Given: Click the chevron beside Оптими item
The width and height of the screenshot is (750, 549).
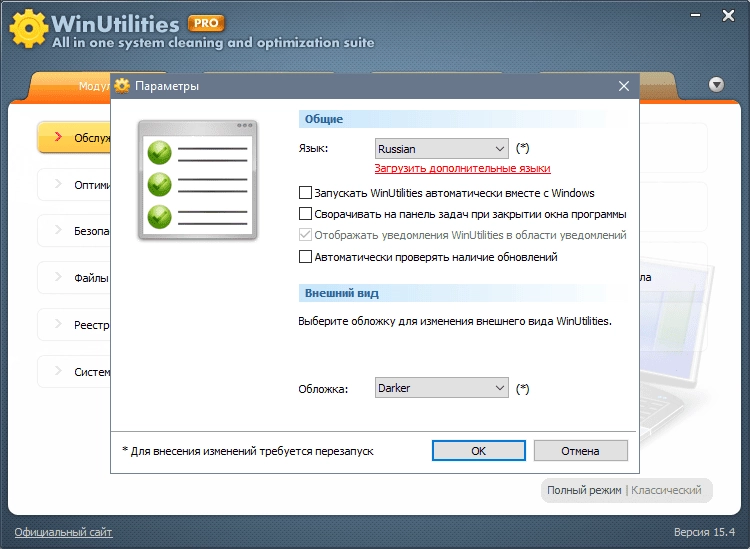Looking at the screenshot, I should point(58,184).
